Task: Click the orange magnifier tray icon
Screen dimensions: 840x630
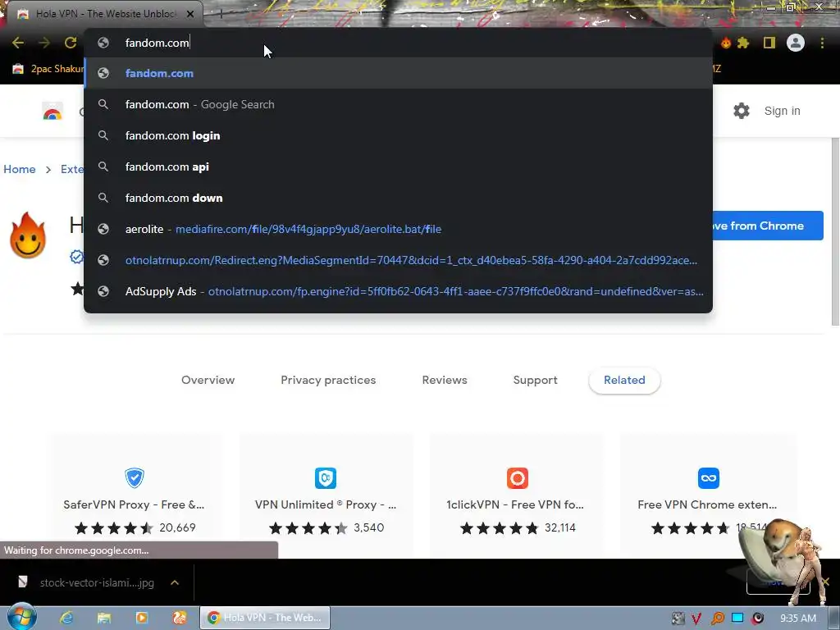Action: click(717, 619)
